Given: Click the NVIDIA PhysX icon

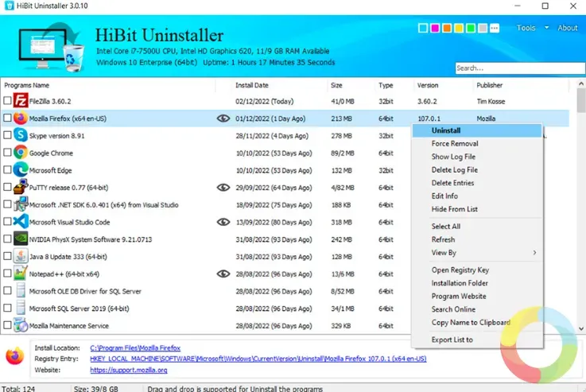Looking at the screenshot, I should coord(21,239).
